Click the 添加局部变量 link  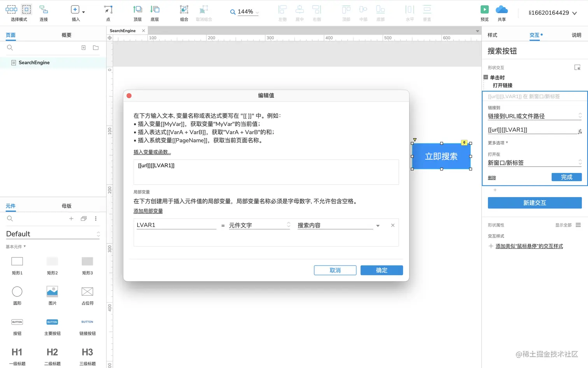pyautogui.click(x=148, y=211)
